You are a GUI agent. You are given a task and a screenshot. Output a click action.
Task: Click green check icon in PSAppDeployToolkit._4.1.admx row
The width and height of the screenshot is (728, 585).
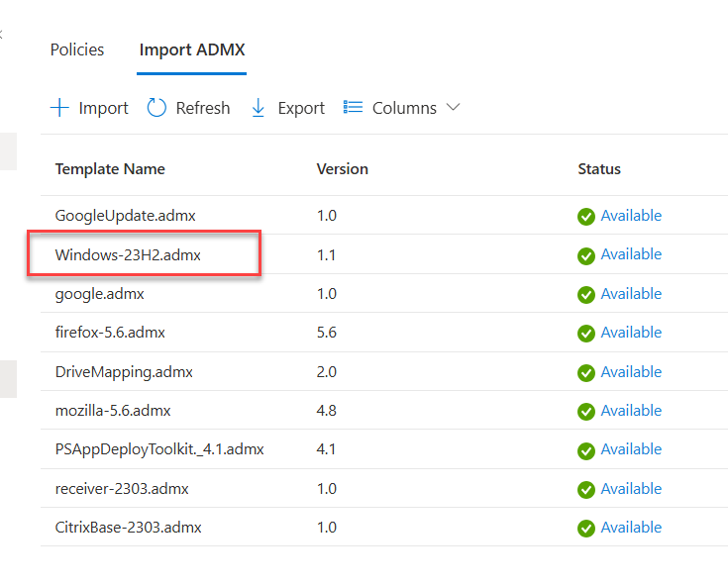click(x=586, y=451)
